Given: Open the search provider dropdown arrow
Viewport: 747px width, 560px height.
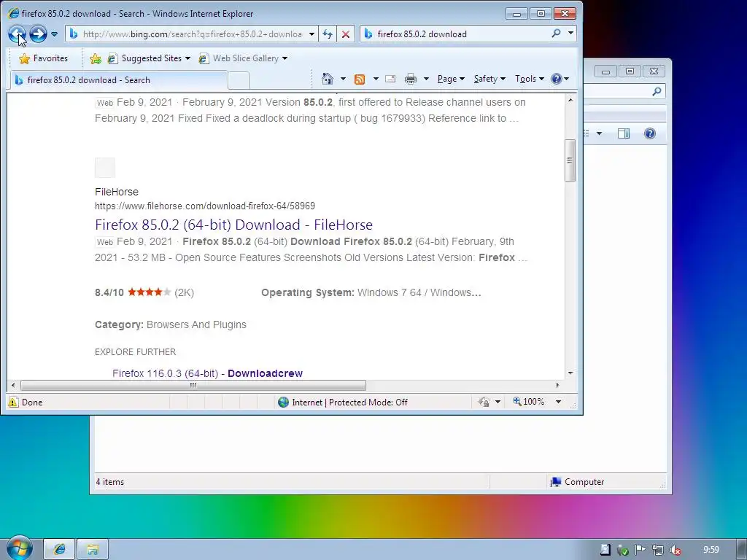Looking at the screenshot, I should pos(570,34).
